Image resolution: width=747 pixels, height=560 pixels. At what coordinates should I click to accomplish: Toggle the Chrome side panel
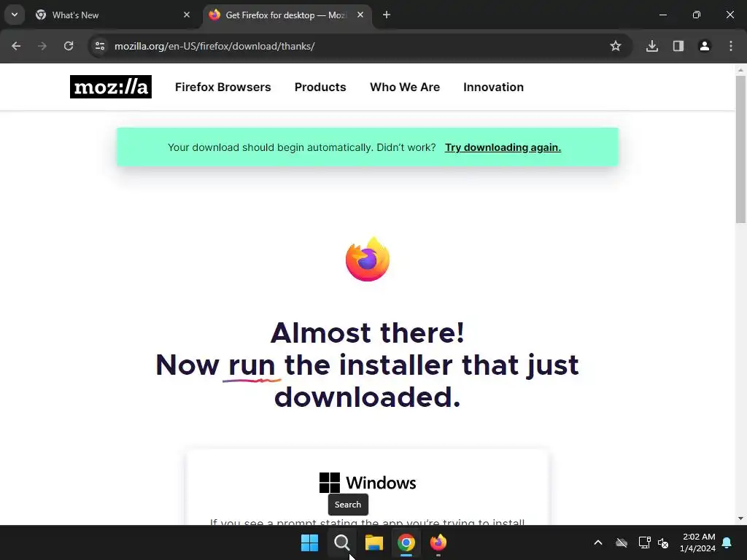tap(678, 46)
